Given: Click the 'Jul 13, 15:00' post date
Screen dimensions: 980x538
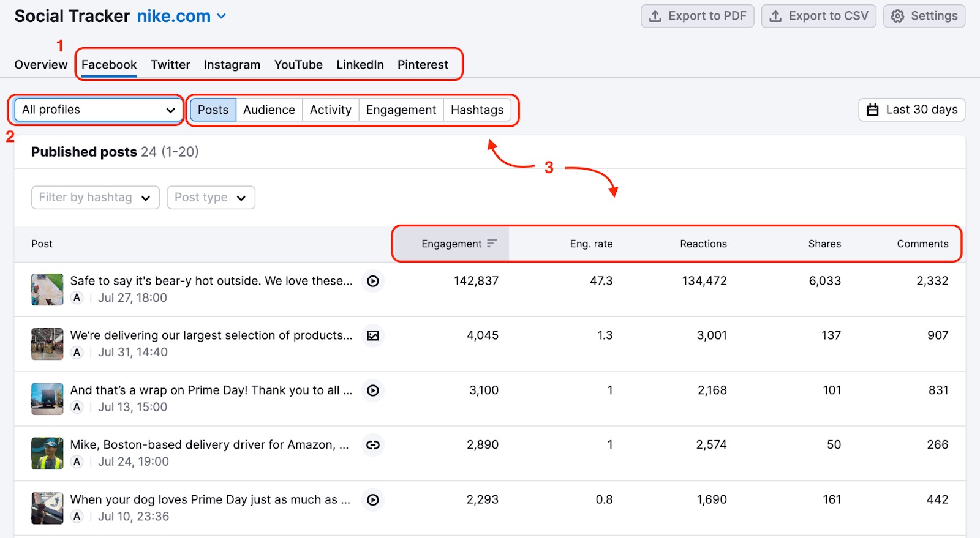Looking at the screenshot, I should (x=132, y=407).
